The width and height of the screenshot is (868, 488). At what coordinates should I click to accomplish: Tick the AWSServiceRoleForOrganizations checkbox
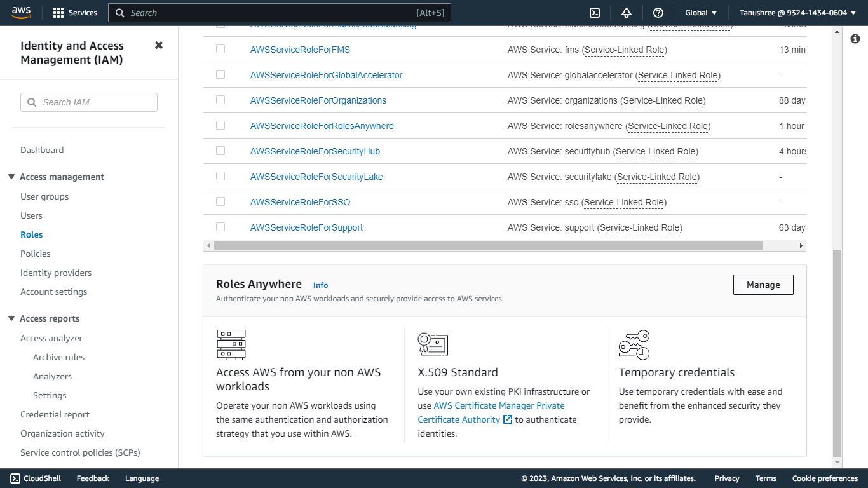[x=220, y=100]
